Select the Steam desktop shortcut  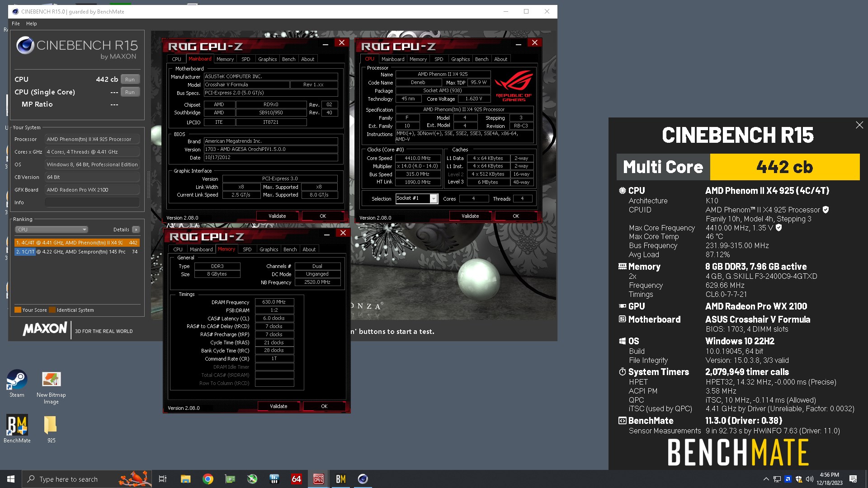tap(17, 384)
